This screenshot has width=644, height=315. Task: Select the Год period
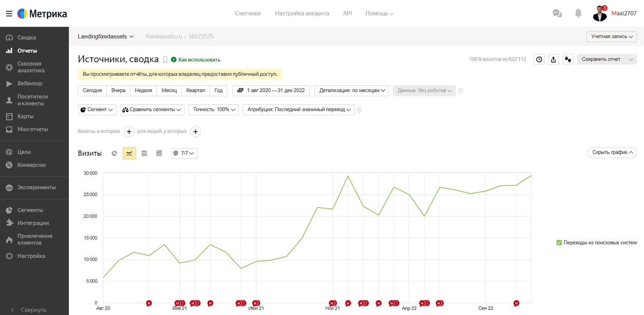click(x=219, y=90)
